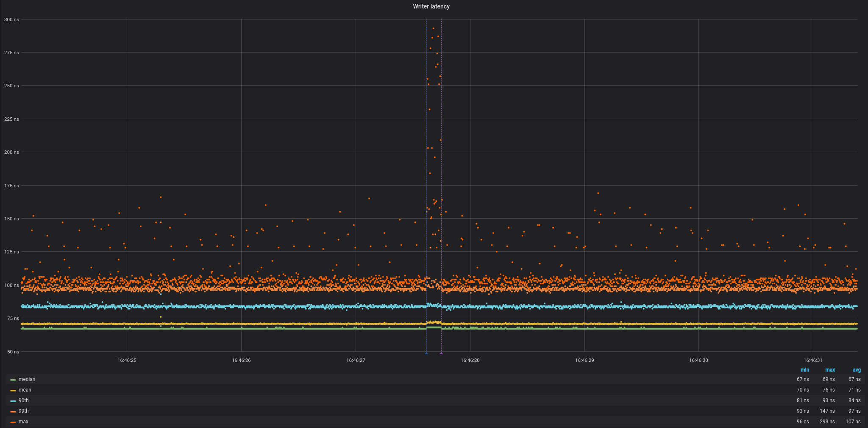Sort legend by avg column header
This screenshot has width=868, height=428.
click(857, 370)
